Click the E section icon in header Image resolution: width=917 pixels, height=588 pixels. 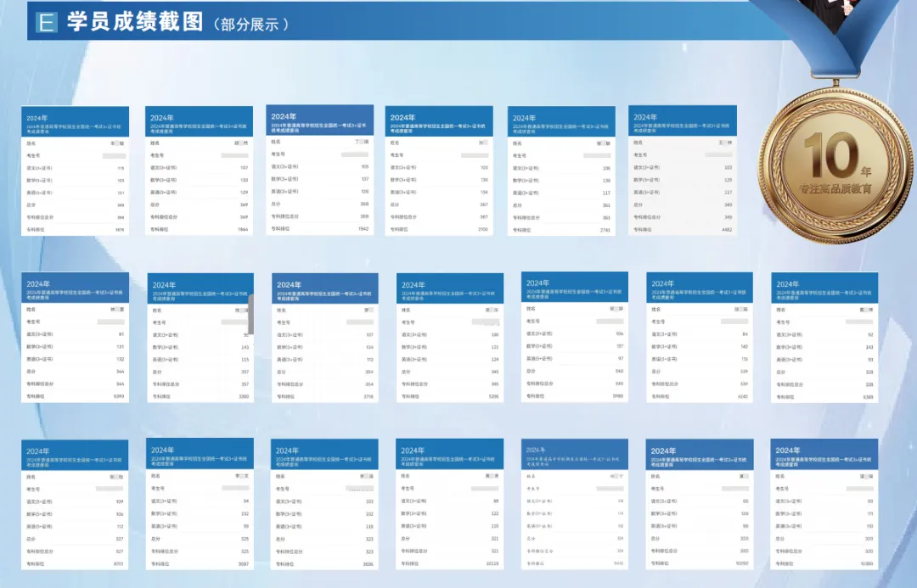pos(46,22)
